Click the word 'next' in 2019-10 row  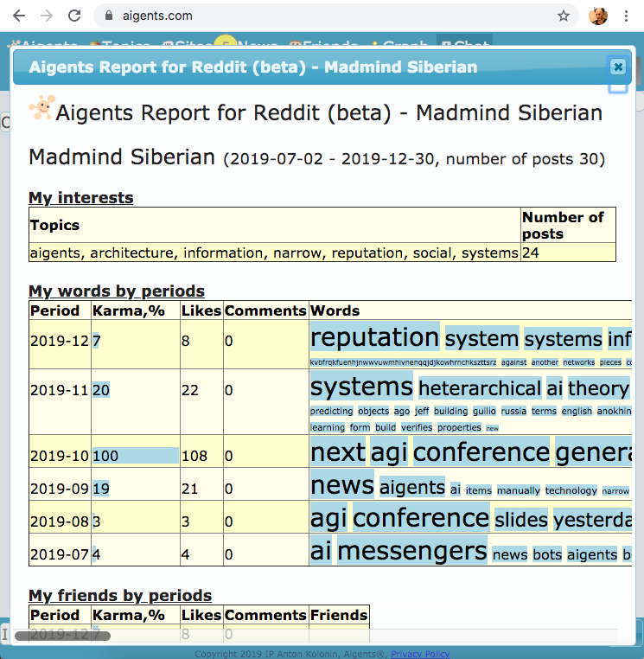[338, 452]
